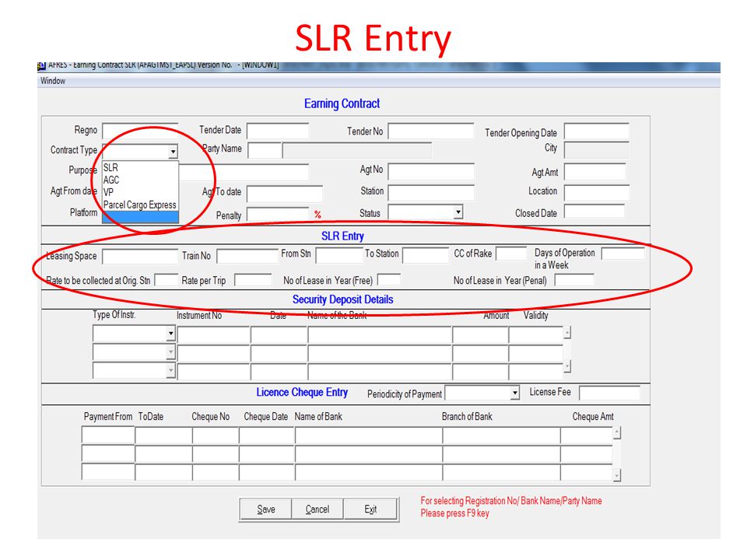Screen dimensions: 747x560
Task: Click up arrow of Licence Cheque table scrollbar
Action: 617,433
